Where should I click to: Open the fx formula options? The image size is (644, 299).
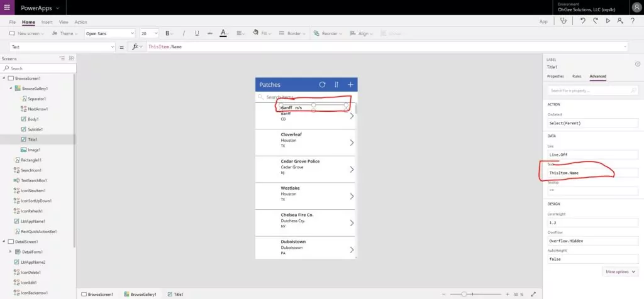[137, 46]
